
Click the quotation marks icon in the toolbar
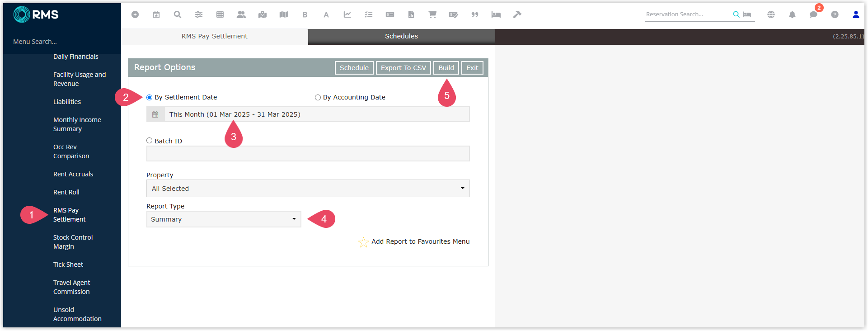coord(475,14)
